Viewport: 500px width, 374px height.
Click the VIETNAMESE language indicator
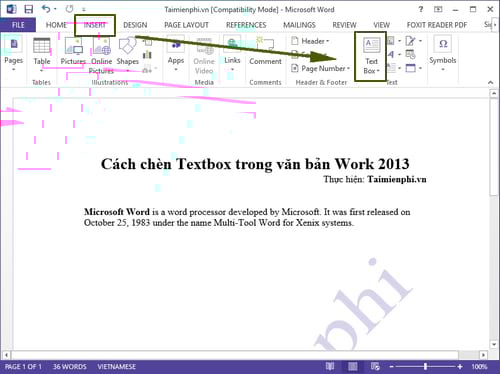pyautogui.click(x=116, y=367)
